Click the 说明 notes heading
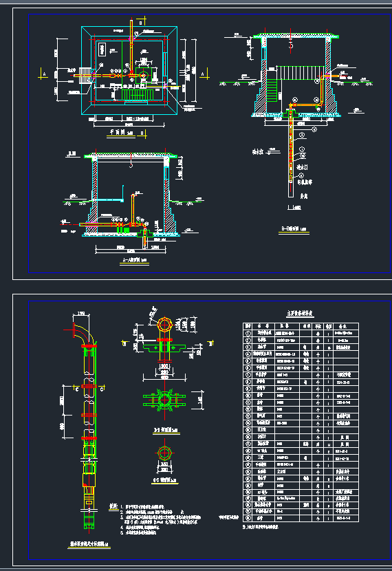Viewport: 392px width, 571px height. coord(113,506)
